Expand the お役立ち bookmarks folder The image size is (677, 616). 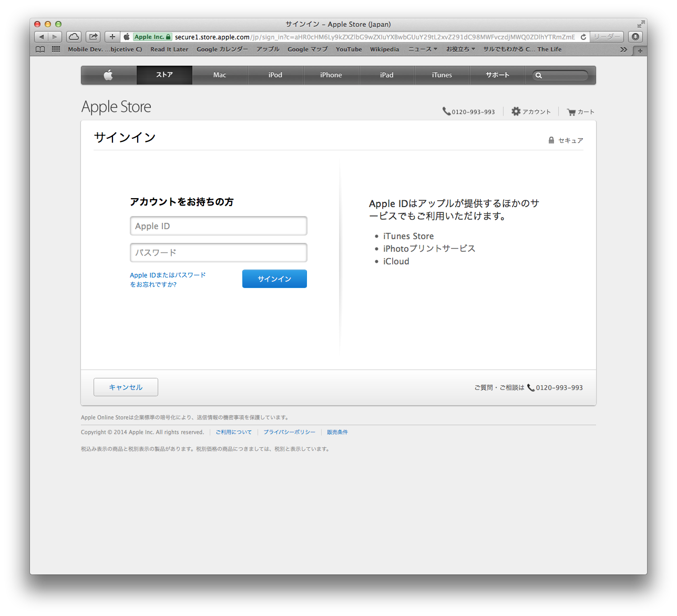pos(460,49)
